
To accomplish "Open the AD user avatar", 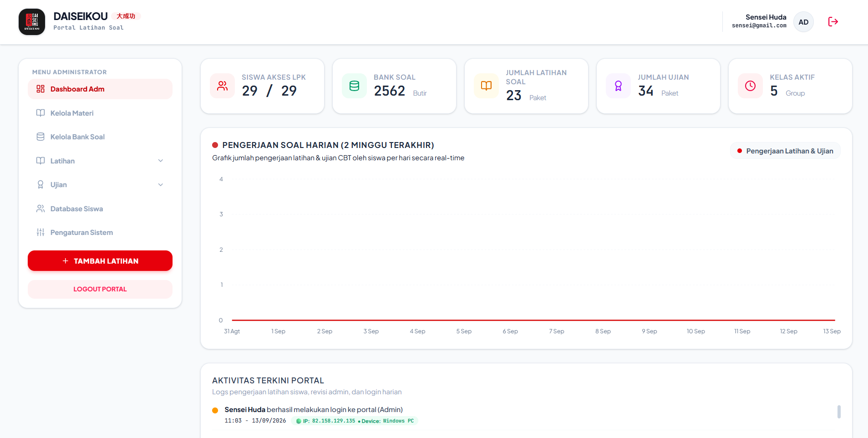I will (x=803, y=22).
